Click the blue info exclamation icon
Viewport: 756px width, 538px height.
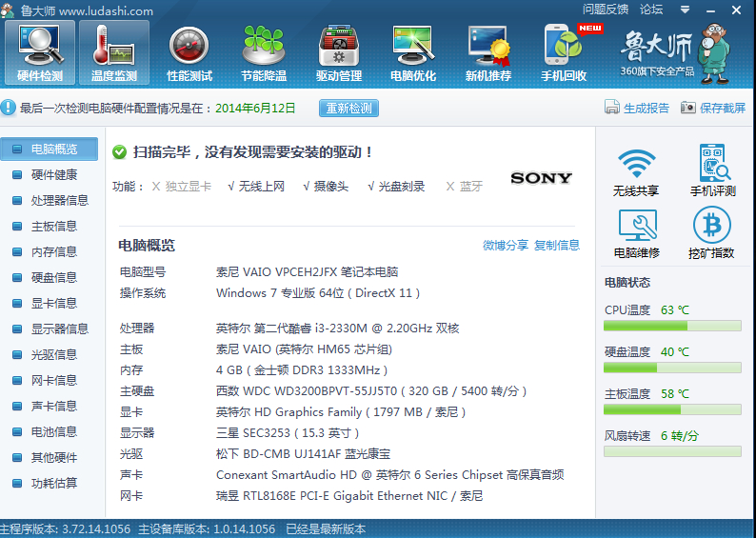(x=9, y=108)
